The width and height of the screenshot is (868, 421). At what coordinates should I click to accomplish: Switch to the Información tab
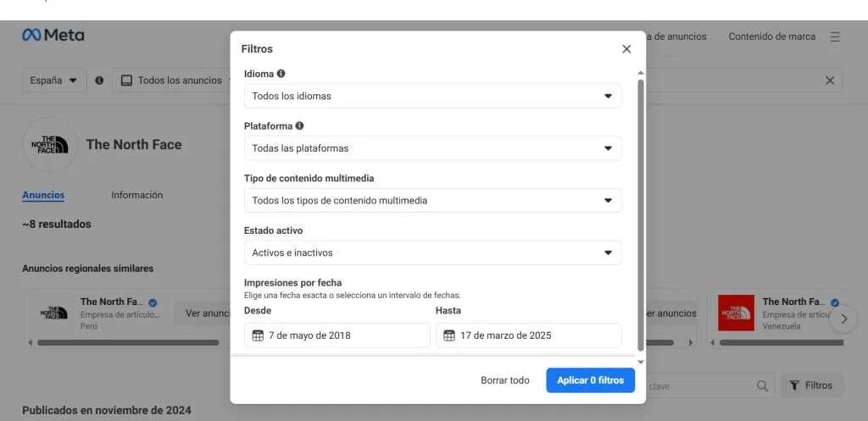[136, 195]
